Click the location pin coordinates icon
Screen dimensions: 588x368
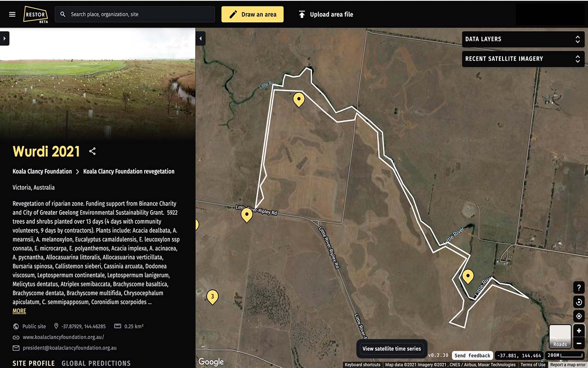[x=56, y=326]
